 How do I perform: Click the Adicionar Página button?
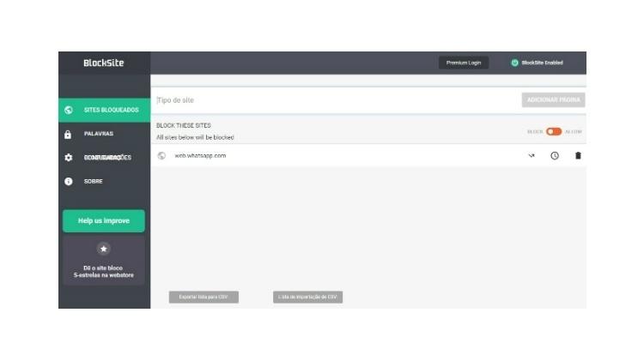(x=553, y=99)
